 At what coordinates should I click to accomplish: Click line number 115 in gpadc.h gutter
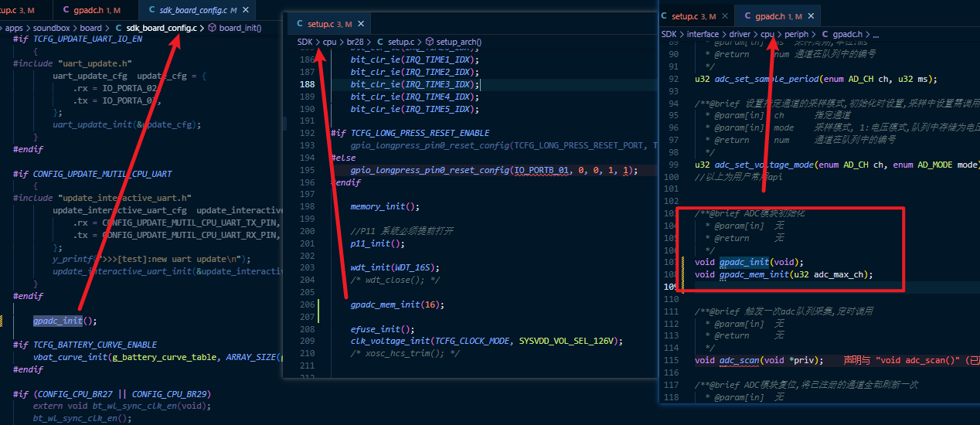[672, 360]
